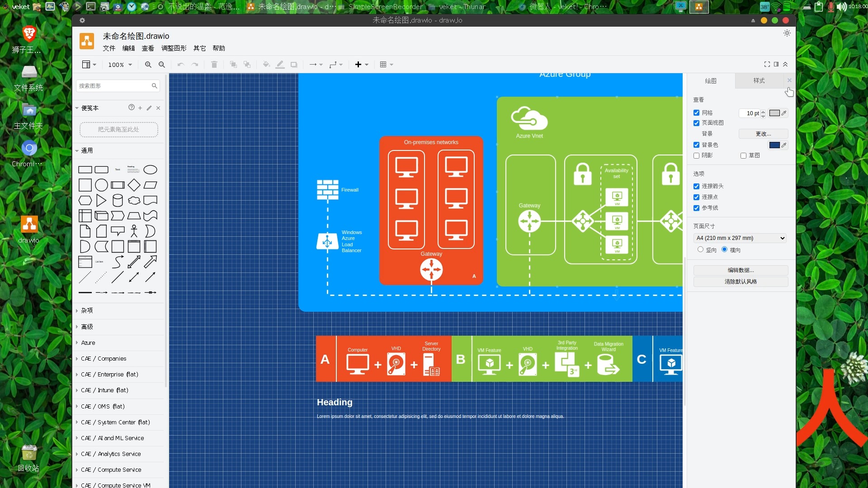Screen dimensions: 868x488
Task: Click the recycle bin desktop icon
Action: point(29,458)
